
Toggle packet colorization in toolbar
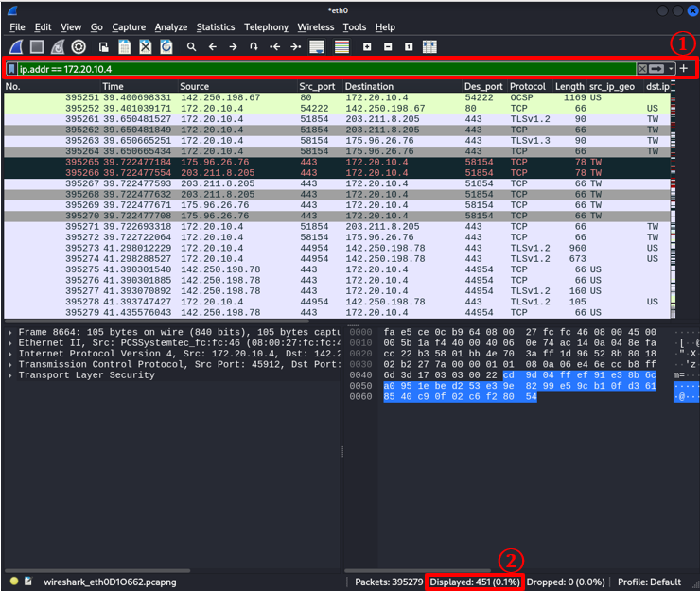(x=341, y=46)
